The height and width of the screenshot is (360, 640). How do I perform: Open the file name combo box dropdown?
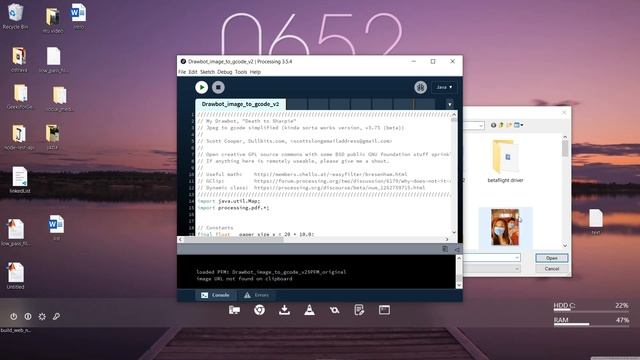[x=517, y=258]
